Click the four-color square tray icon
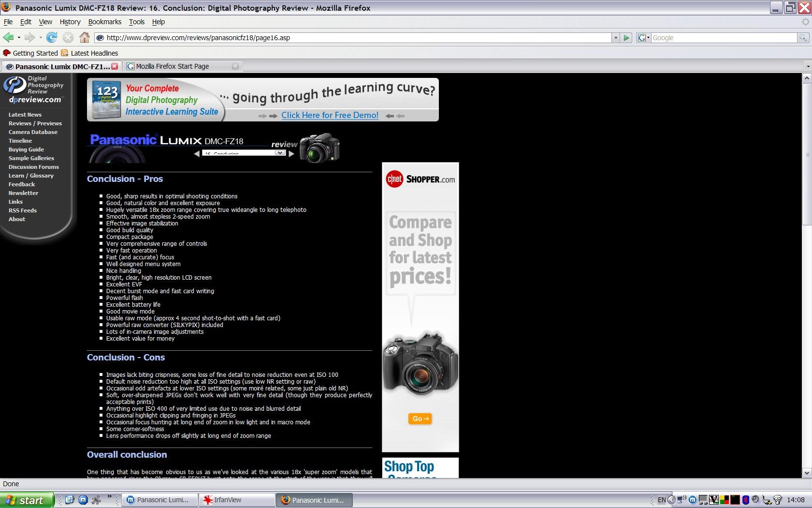 click(x=725, y=500)
